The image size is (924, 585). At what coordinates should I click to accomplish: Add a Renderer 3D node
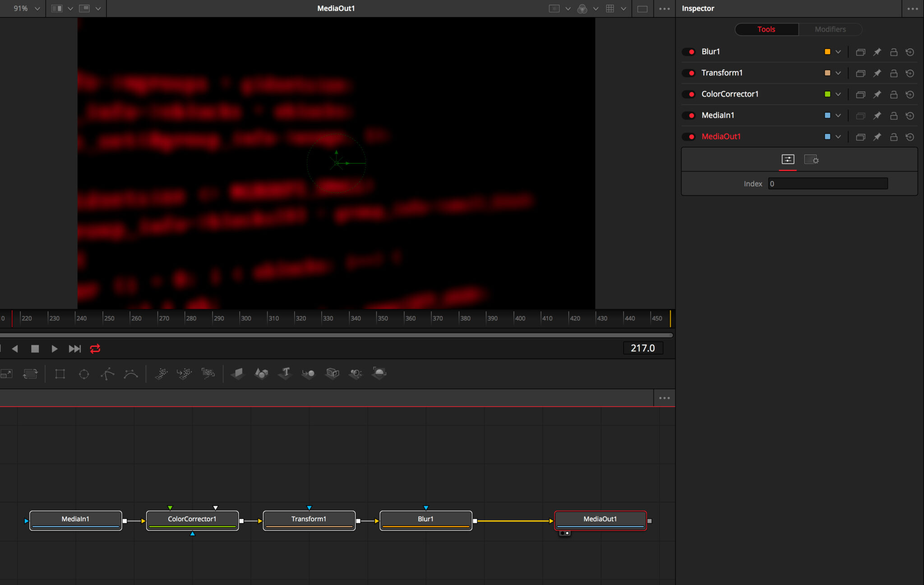(x=379, y=373)
